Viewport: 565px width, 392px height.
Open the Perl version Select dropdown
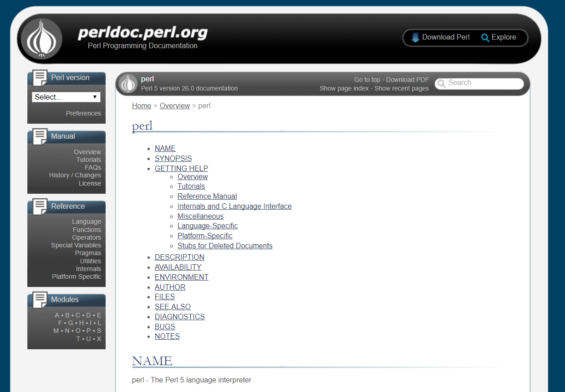pyautogui.click(x=66, y=97)
